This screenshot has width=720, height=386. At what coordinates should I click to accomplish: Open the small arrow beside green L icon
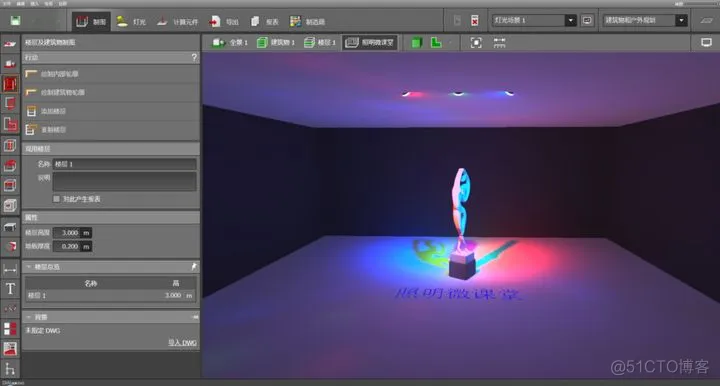coord(450,43)
